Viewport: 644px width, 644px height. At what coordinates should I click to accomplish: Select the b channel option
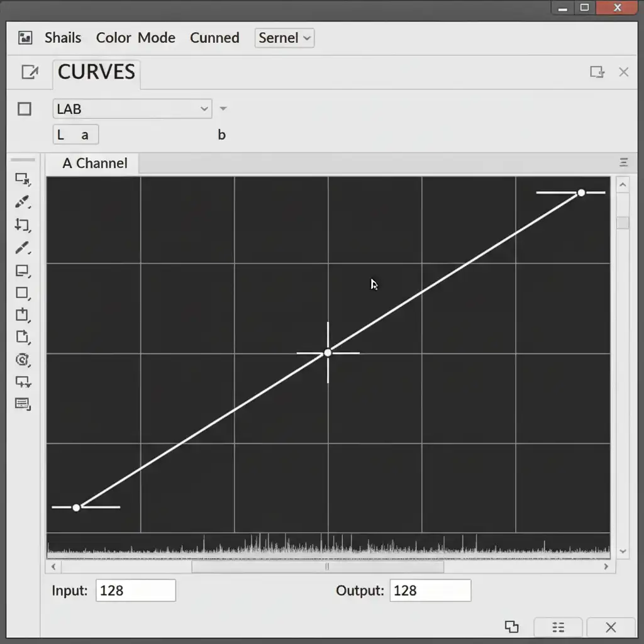[x=221, y=135]
